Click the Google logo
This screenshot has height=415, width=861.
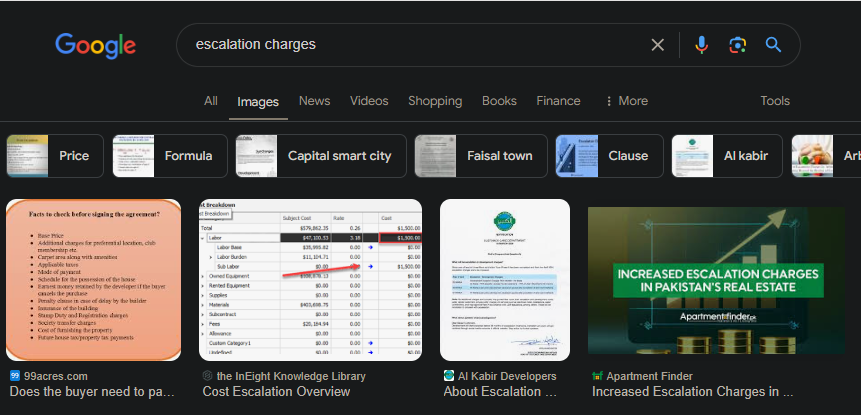(96, 46)
